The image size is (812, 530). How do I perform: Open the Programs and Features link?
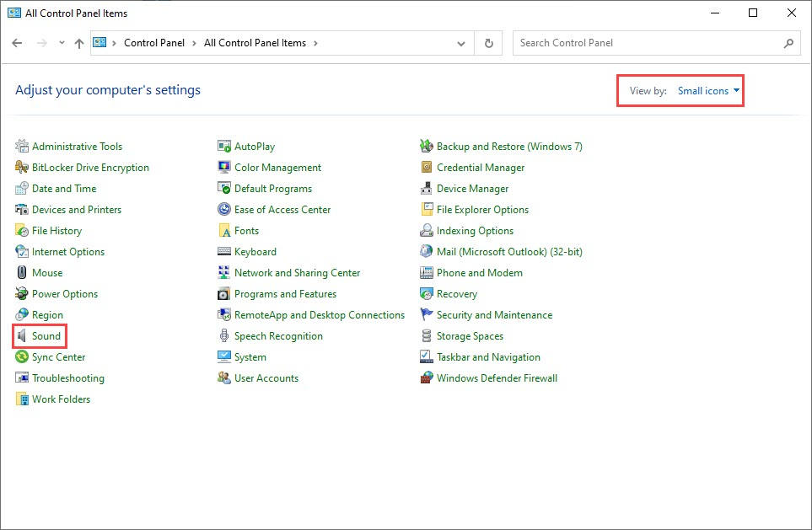pyautogui.click(x=285, y=294)
